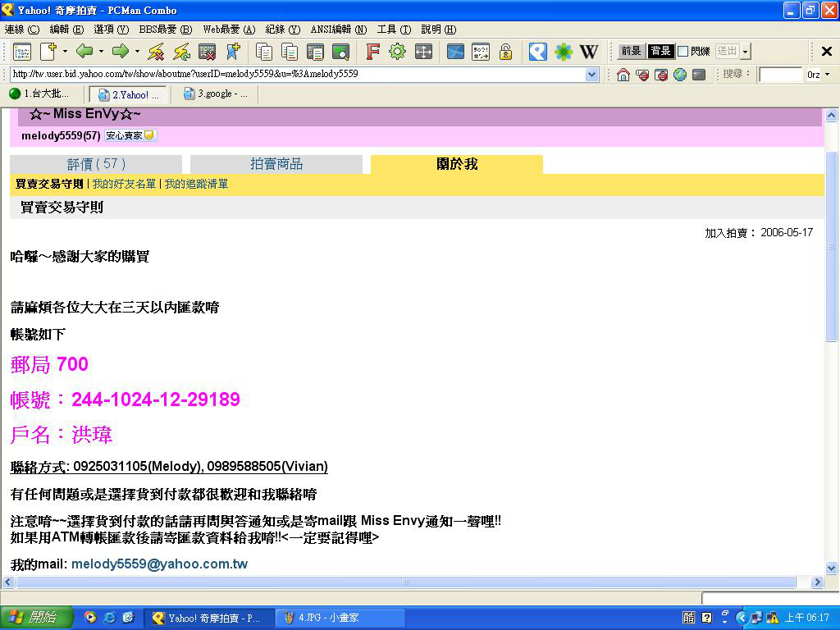
Task: Open the 選項 (V) menu
Action: 112,30
